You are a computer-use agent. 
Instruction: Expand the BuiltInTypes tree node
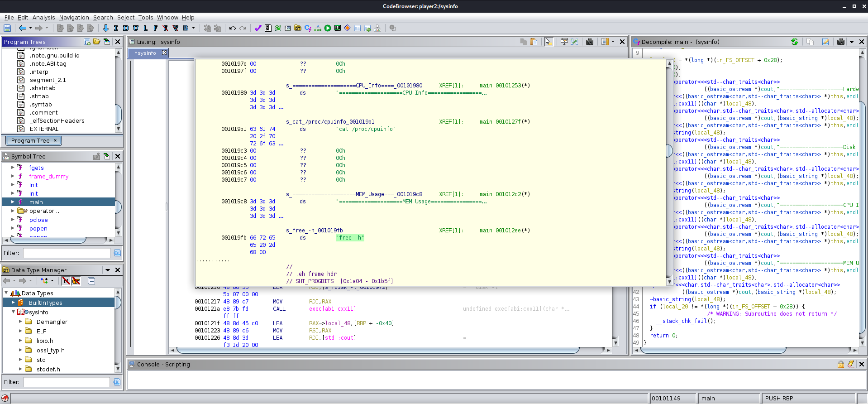[x=13, y=303]
